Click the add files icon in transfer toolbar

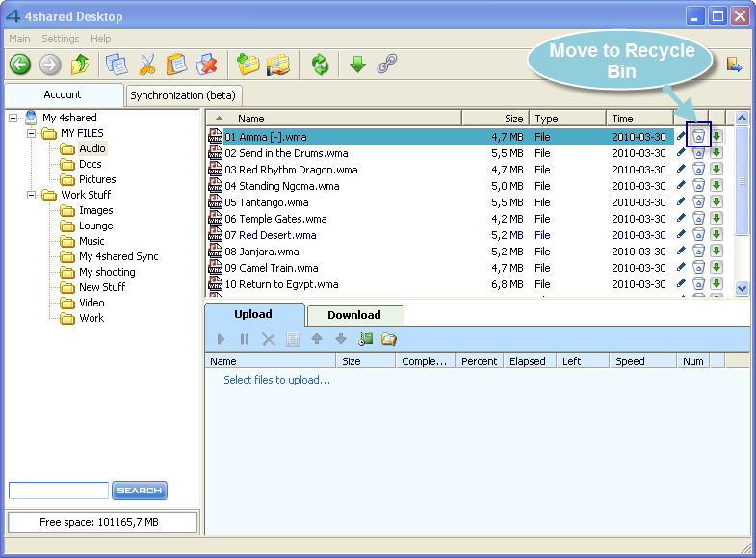(365, 339)
